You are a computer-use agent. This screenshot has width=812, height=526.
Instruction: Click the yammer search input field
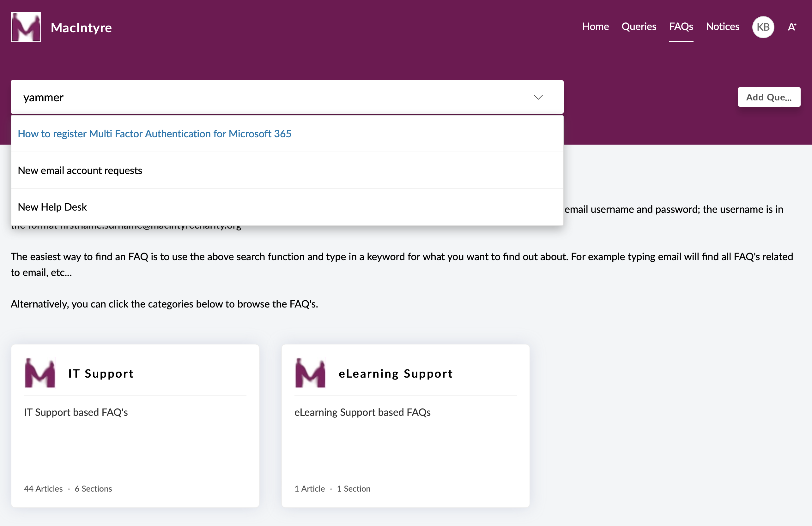pos(266,98)
